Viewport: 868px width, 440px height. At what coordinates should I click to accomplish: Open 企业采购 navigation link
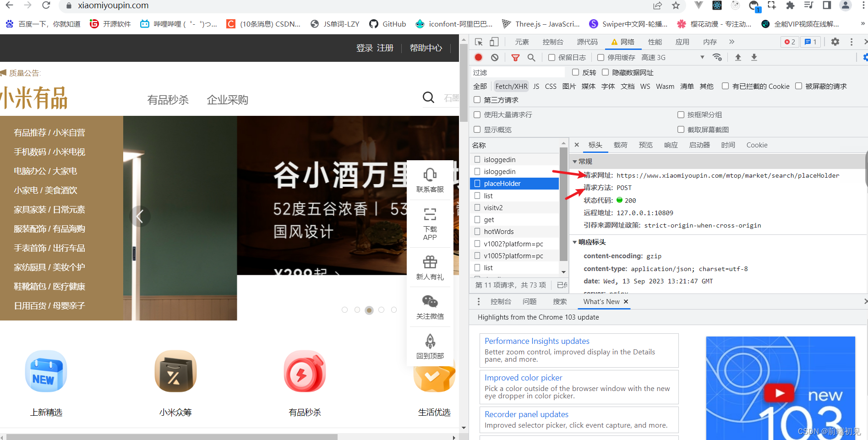(x=227, y=100)
